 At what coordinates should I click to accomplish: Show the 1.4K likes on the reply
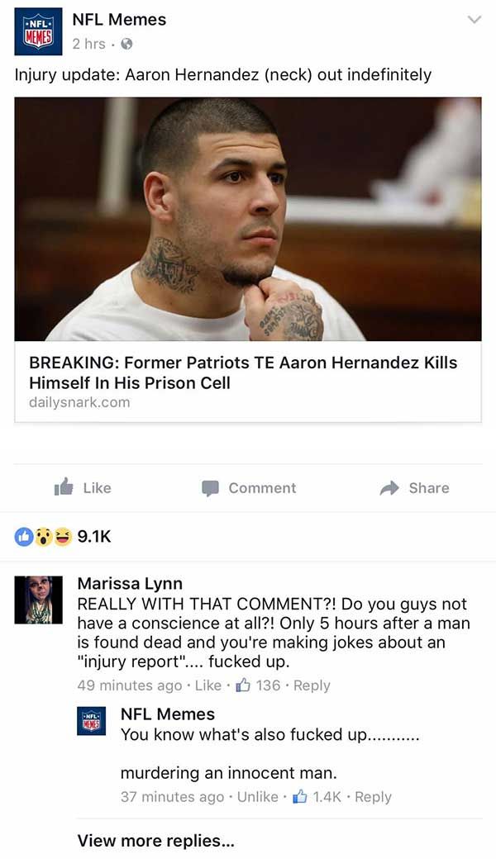(x=317, y=797)
